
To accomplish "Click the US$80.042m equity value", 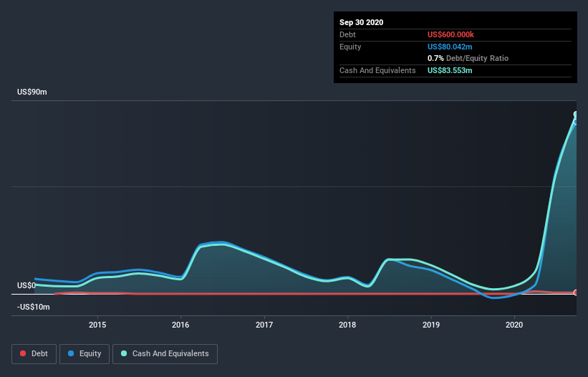I will click(x=450, y=47).
